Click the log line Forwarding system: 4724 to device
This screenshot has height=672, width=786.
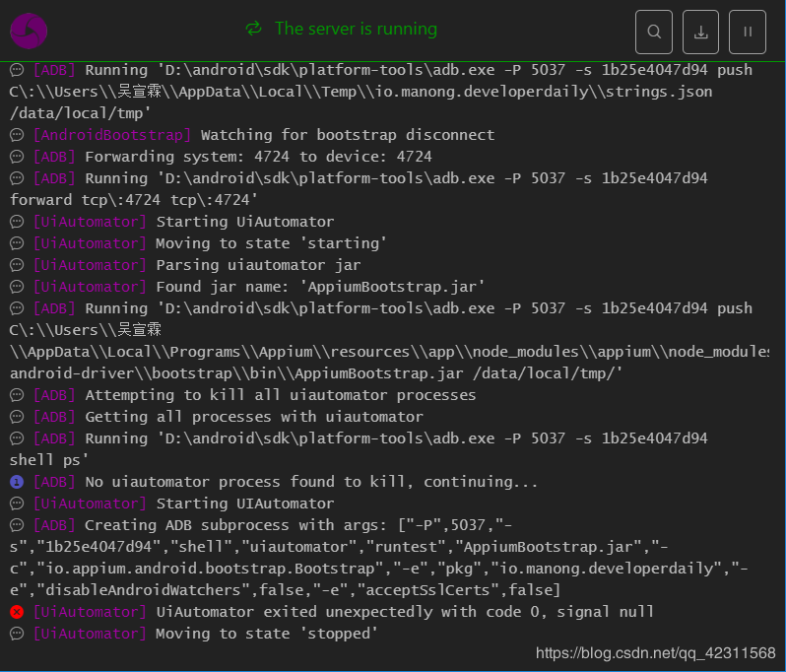pyautogui.click(x=258, y=157)
